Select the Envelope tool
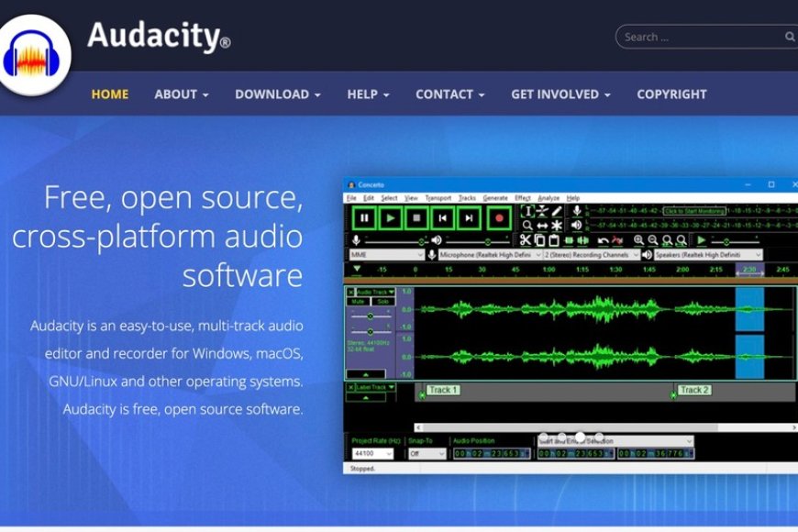 tap(542, 211)
